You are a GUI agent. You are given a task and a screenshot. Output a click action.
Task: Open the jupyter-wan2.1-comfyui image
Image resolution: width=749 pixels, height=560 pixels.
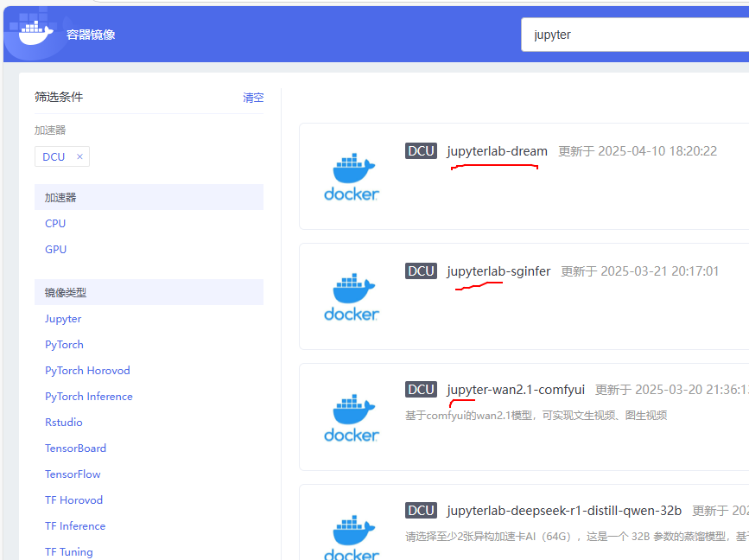[x=516, y=390]
